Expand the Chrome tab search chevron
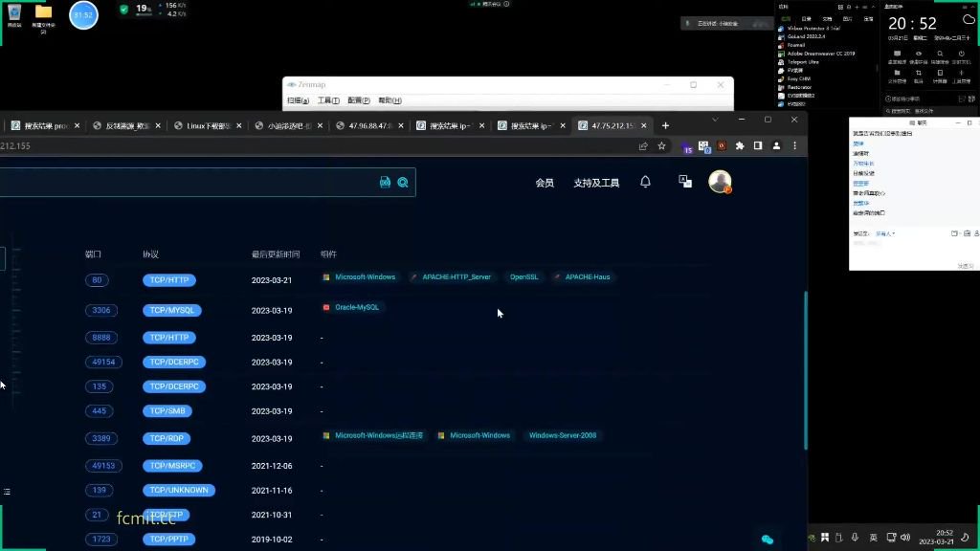This screenshot has height=551, width=980. click(x=715, y=120)
